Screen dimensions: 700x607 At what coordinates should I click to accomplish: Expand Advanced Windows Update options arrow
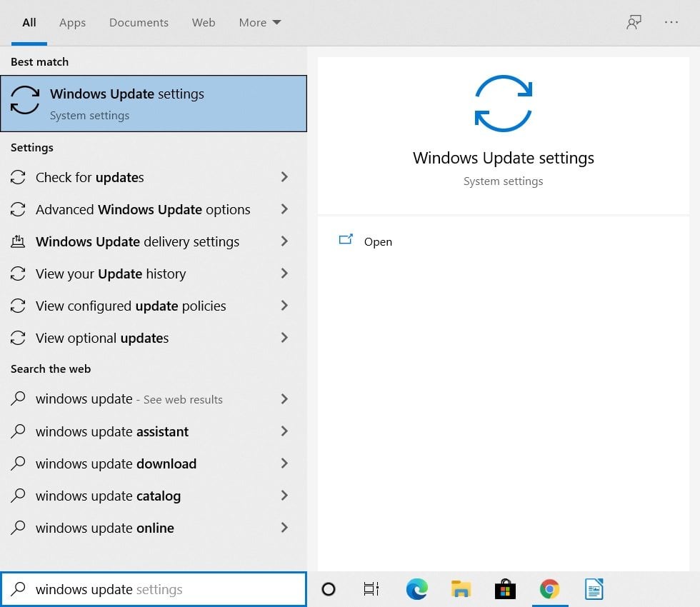[284, 209]
